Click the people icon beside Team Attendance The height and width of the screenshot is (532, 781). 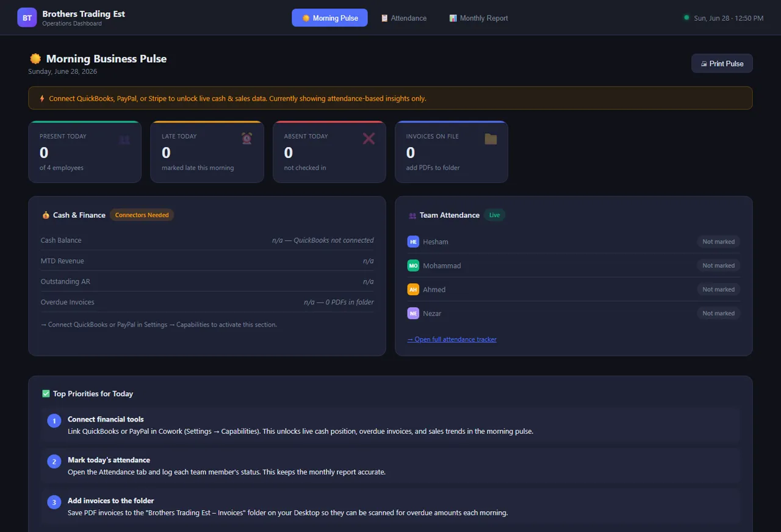tap(412, 215)
